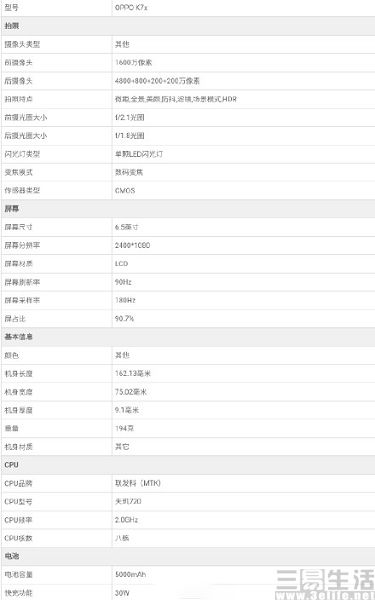The width and height of the screenshot is (375, 600).
Task: Click the '5000mAh' value
Action: [130, 574]
